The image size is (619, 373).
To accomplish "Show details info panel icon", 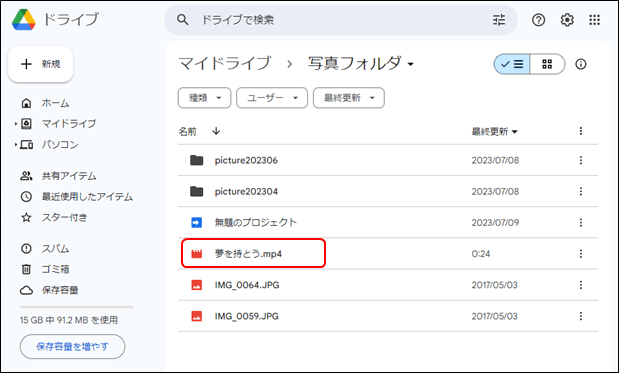I will pyautogui.click(x=581, y=64).
